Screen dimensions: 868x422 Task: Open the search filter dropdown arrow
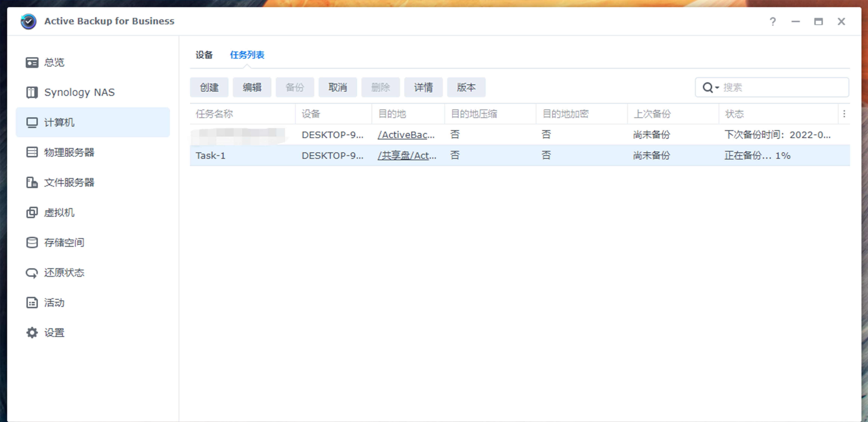[717, 87]
